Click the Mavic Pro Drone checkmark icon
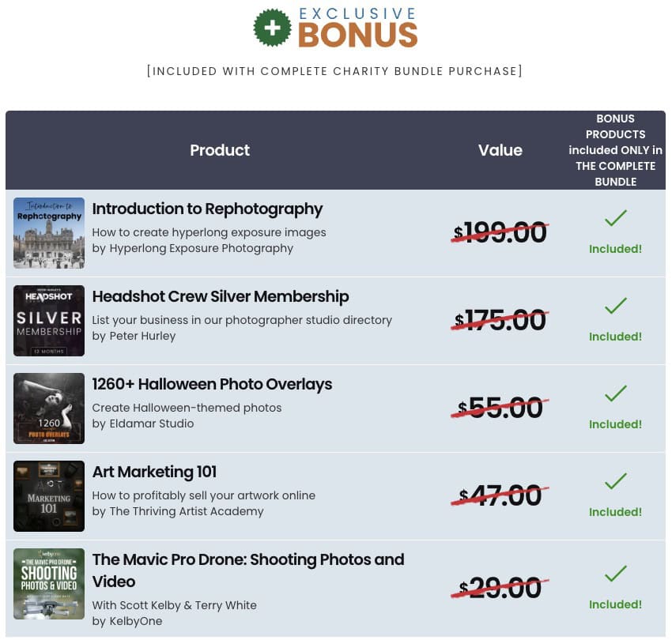 pos(615,574)
